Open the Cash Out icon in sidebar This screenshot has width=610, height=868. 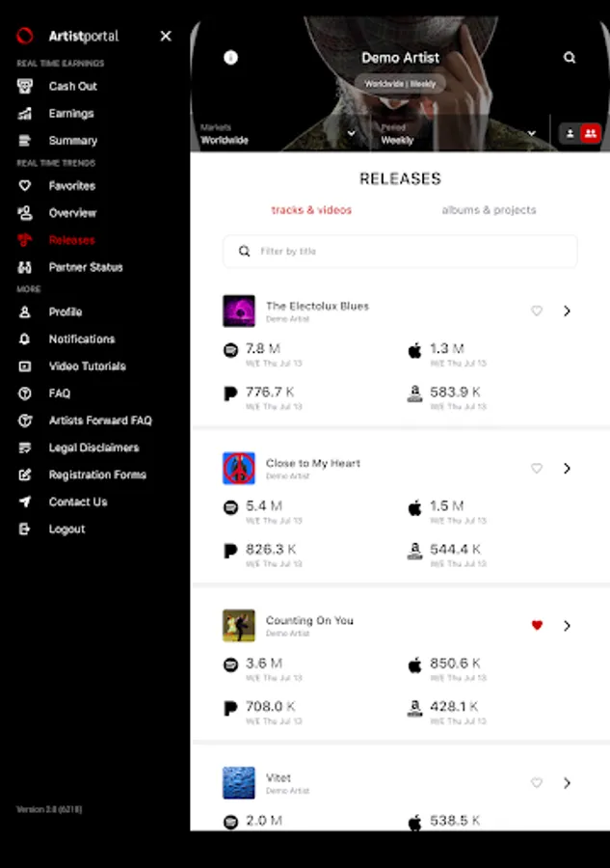25,87
